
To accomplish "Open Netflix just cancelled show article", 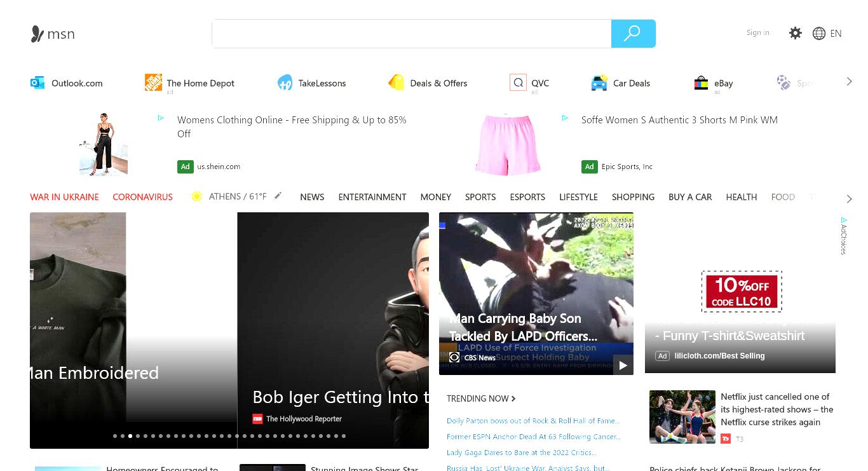I will click(x=776, y=409).
